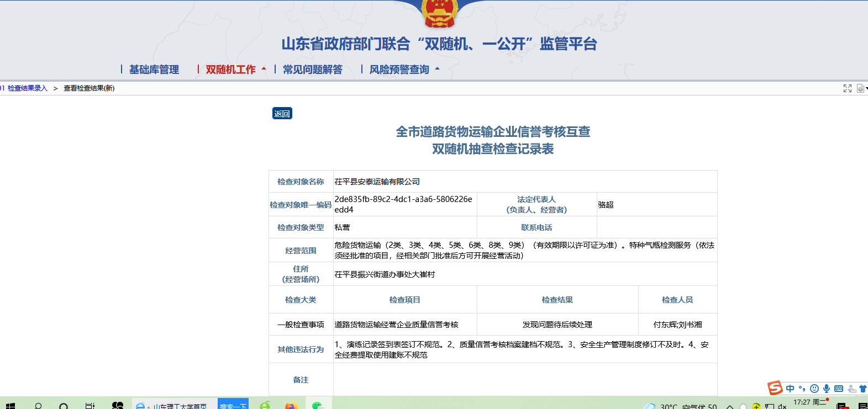The image size is (868, 409).
Task: Click the 返回 back button
Action: pyautogui.click(x=282, y=114)
